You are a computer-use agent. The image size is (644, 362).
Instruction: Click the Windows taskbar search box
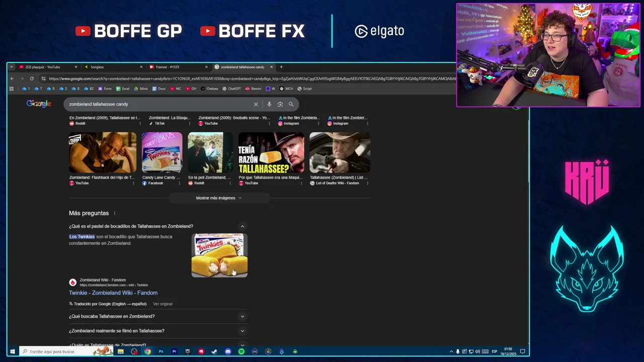[x=66, y=351]
